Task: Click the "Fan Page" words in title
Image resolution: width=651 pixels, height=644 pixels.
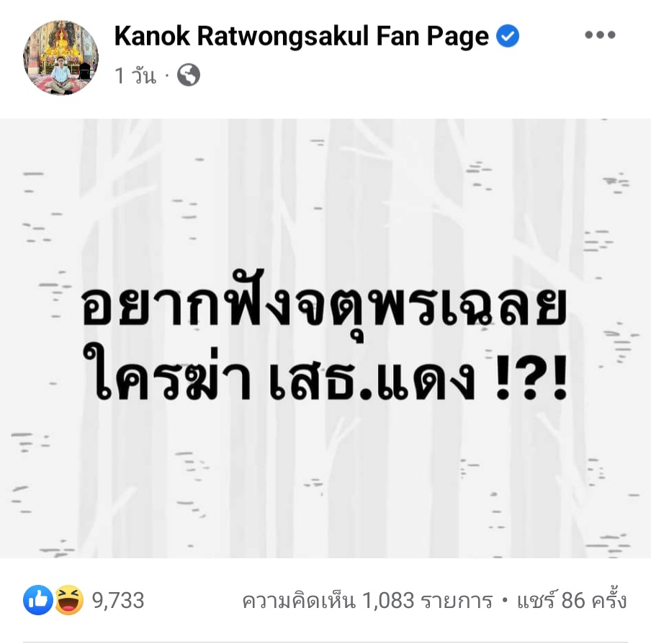Action: pyautogui.click(x=433, y=36)
